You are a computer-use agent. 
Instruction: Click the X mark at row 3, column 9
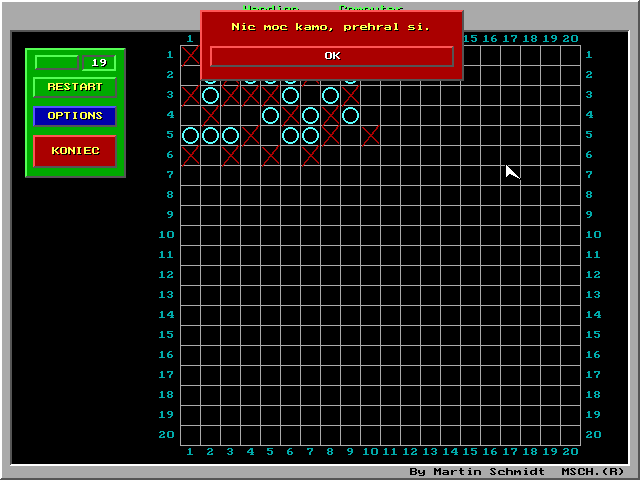(350, 96)
